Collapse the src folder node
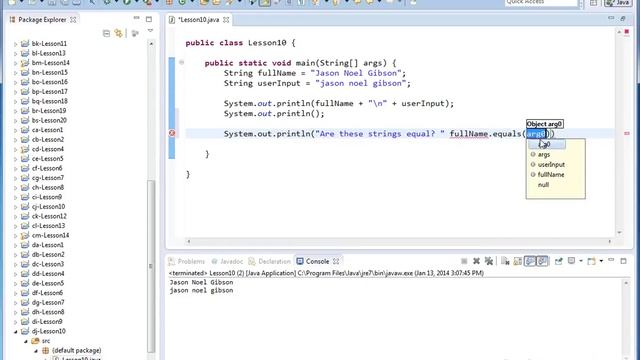 pos(25,341)
